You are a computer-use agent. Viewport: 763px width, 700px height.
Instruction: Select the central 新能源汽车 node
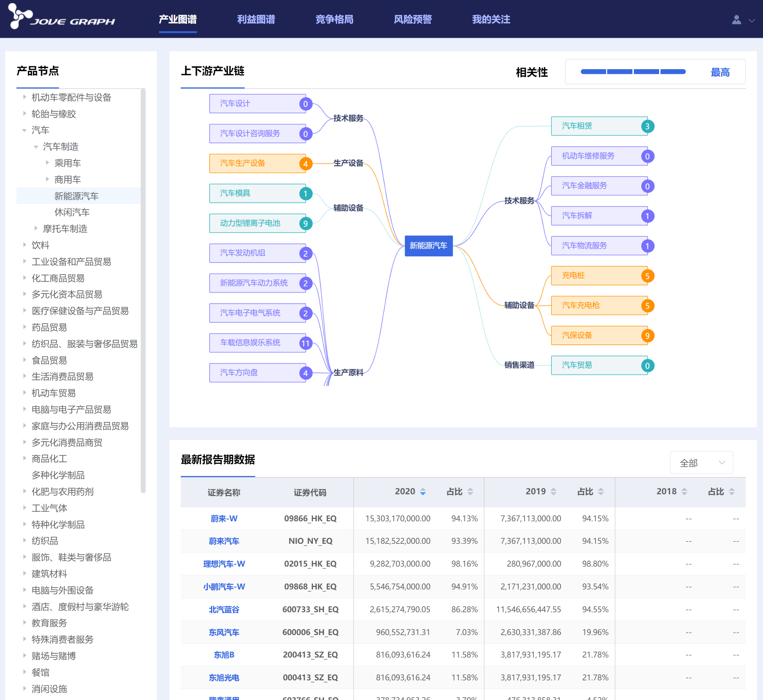(x=429, y=245)
